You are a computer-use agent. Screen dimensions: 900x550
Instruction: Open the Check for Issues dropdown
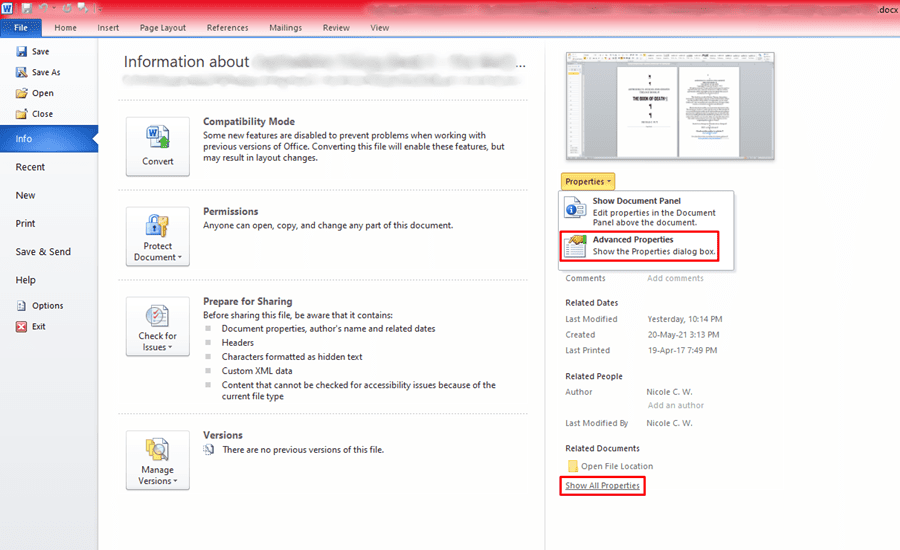tap(158, 327)
